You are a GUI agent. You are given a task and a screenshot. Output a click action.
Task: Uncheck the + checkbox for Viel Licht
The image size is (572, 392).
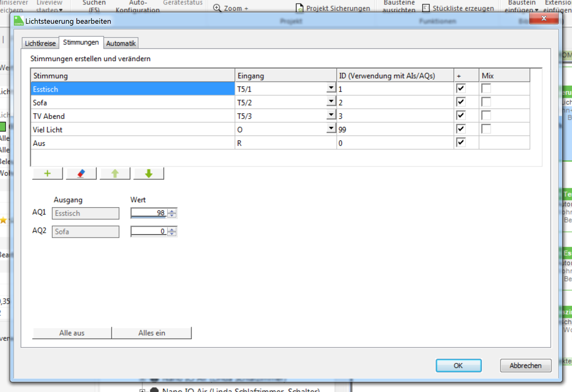[x=461, y=129]
